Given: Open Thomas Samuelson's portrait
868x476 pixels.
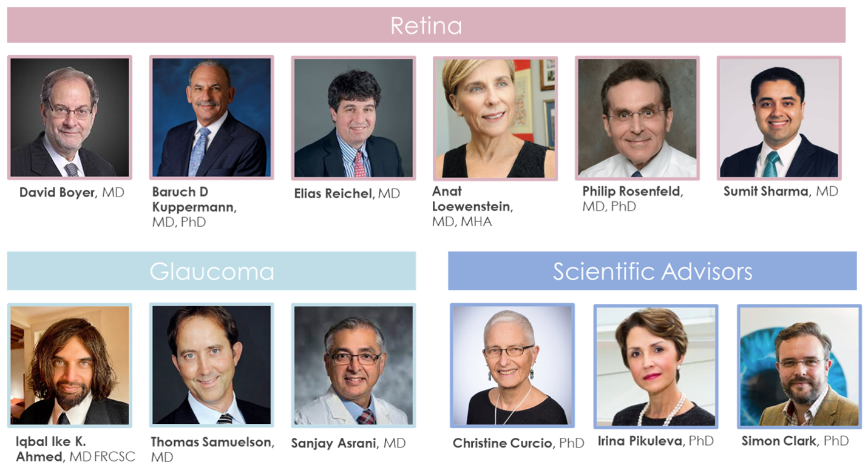Looking at the screenshot, I should pos(211,365).
